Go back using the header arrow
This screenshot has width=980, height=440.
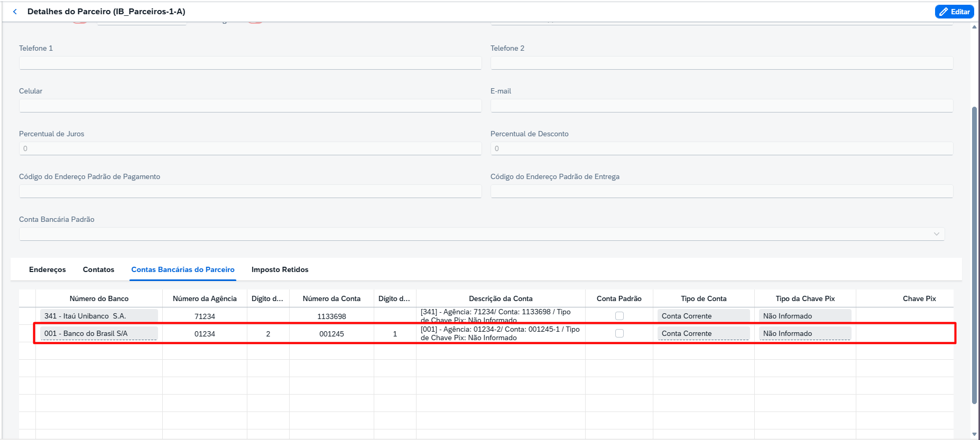point(15,12)
